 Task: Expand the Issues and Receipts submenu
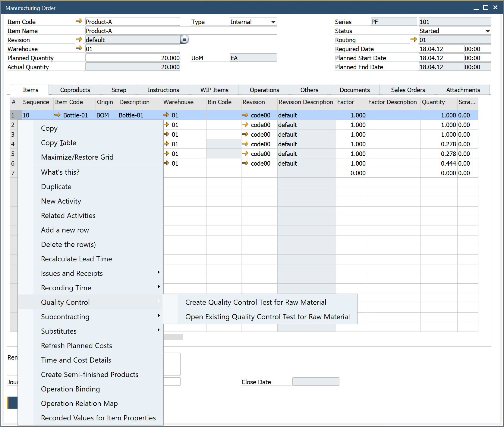pyautogui.click(x=91, y=273)
